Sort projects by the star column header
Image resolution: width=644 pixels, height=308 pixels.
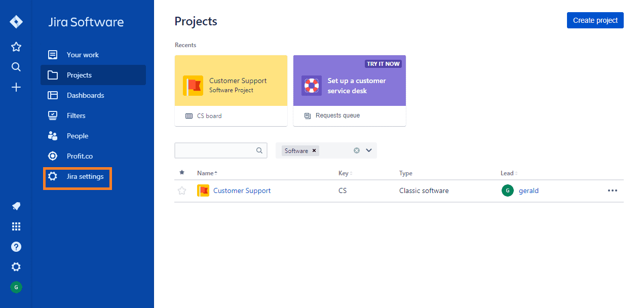pyautogui.click(x=182, y=173)
